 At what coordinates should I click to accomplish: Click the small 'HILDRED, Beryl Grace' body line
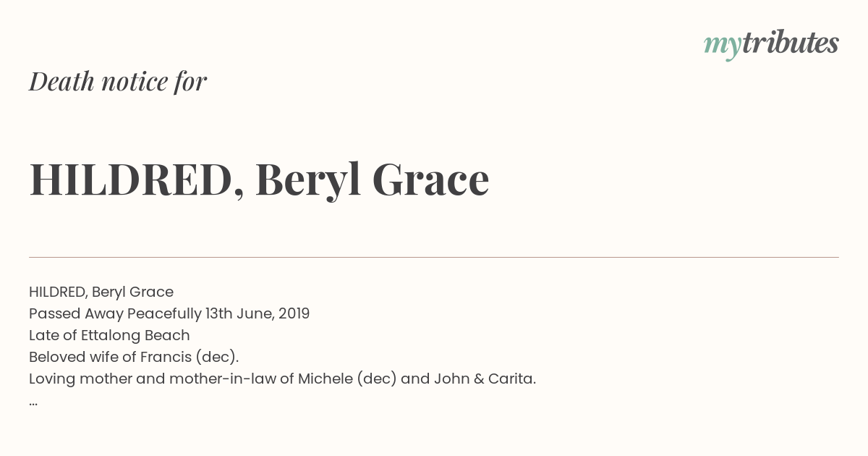(x=101, y=292)
